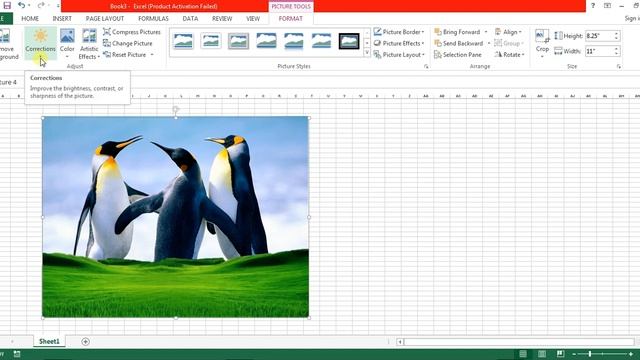
Task: Increase picture height with stepper up arrow
Action: coord(616,33)
